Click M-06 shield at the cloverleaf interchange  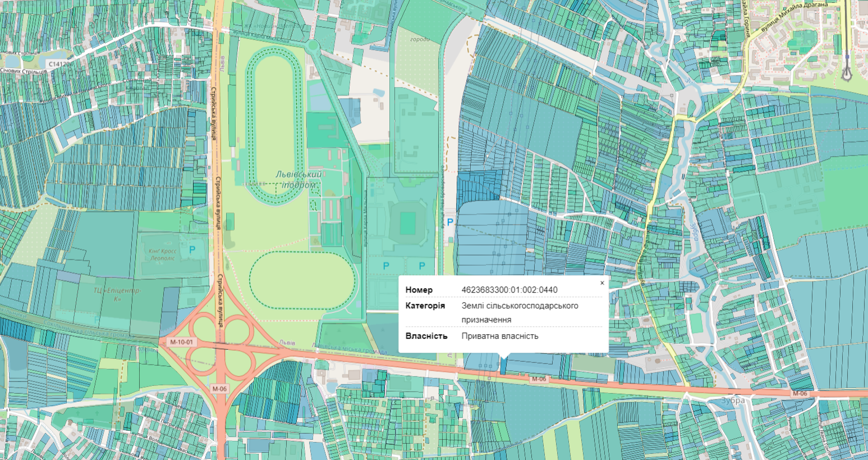click(219, 388)
